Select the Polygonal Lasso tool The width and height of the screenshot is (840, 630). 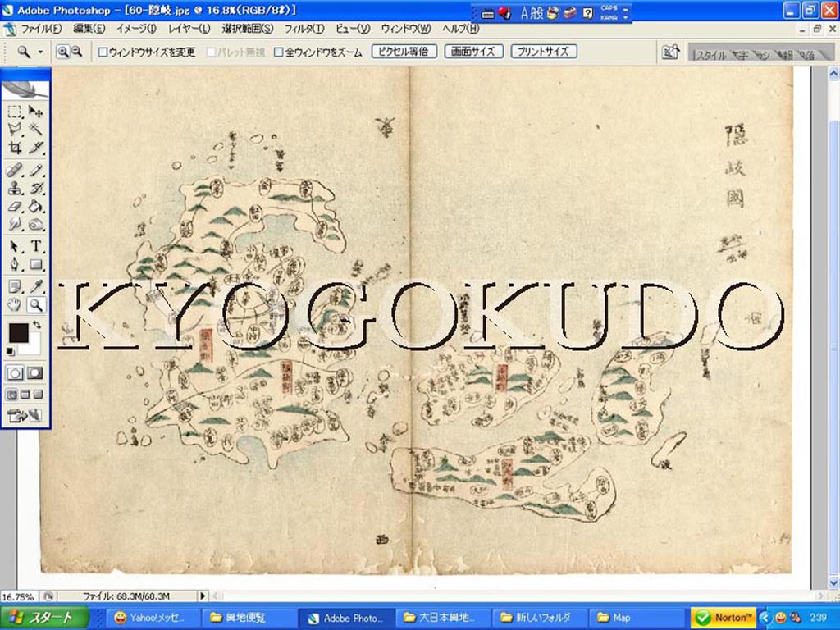15,129
